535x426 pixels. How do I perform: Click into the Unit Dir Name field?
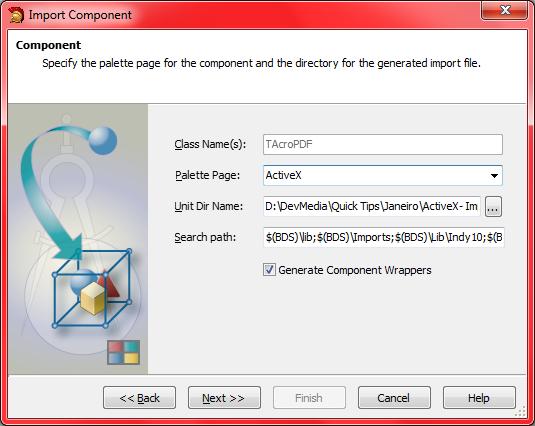pos(372,206)
